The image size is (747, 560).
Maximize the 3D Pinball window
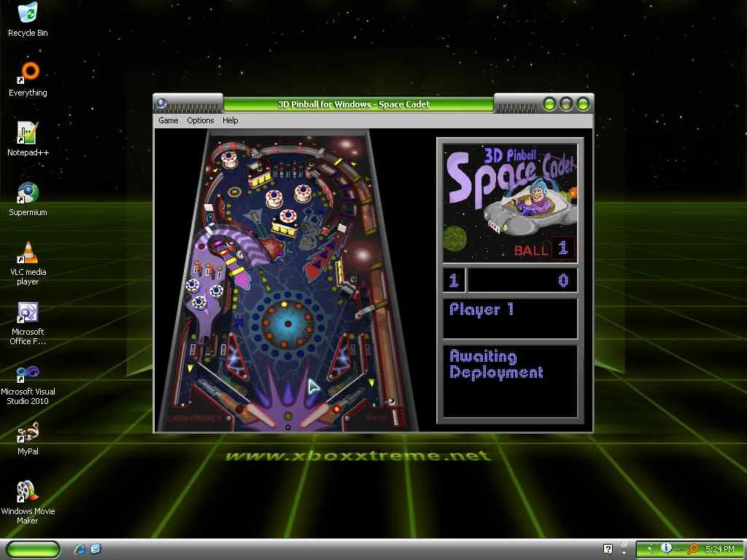click(566, 104)
